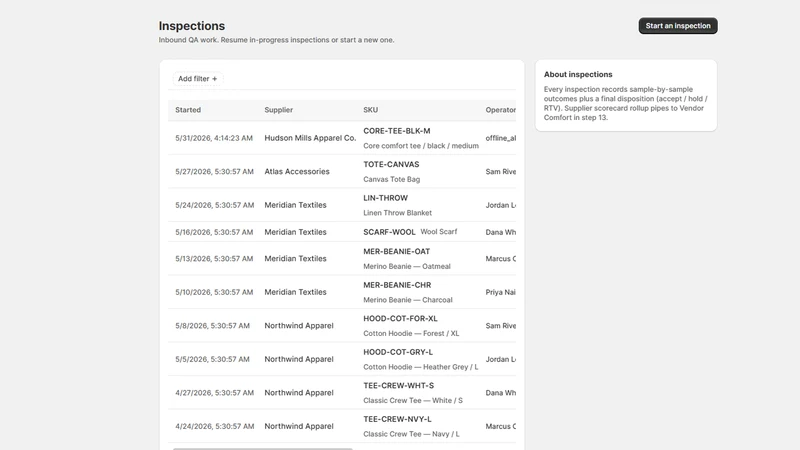
Task: Open the SCARF-WOOL inspection row
Action: (342, 232)
